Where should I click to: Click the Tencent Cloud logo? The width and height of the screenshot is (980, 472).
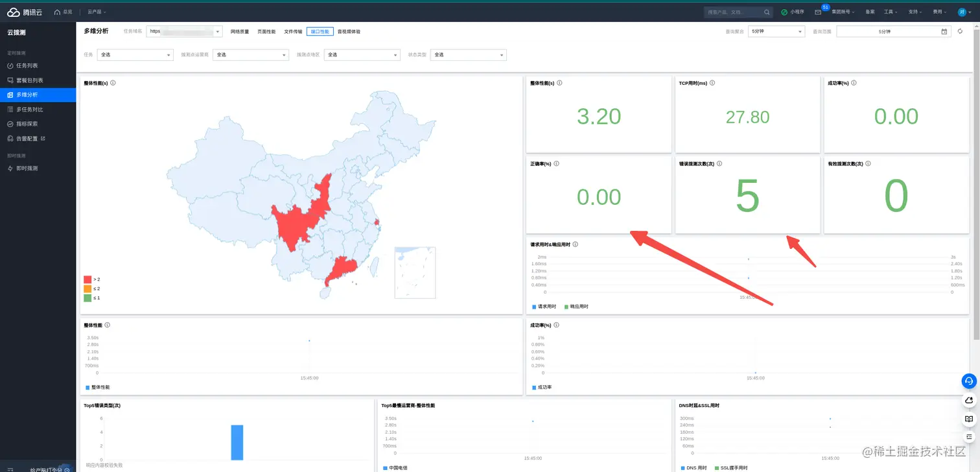tap(24, 12)
